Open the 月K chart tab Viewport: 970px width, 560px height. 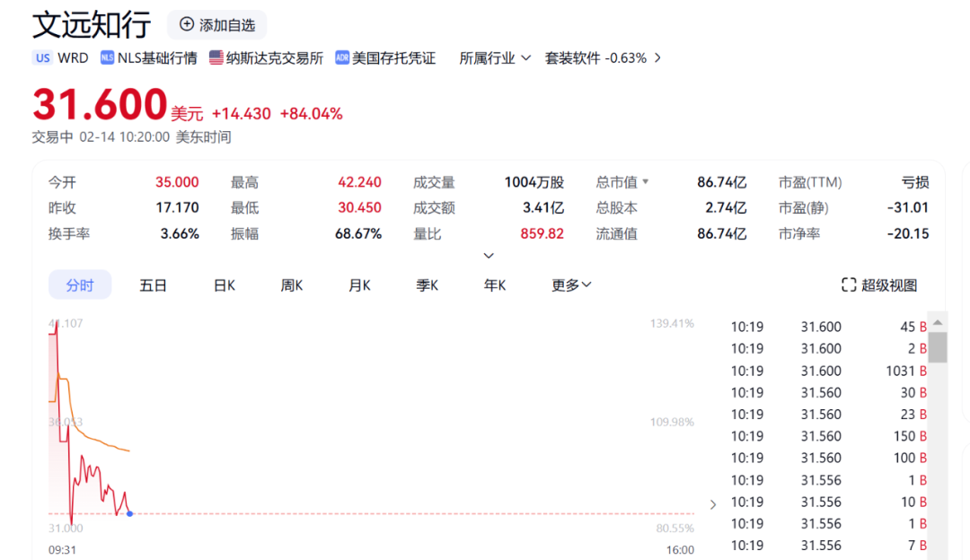coord(359,285)
